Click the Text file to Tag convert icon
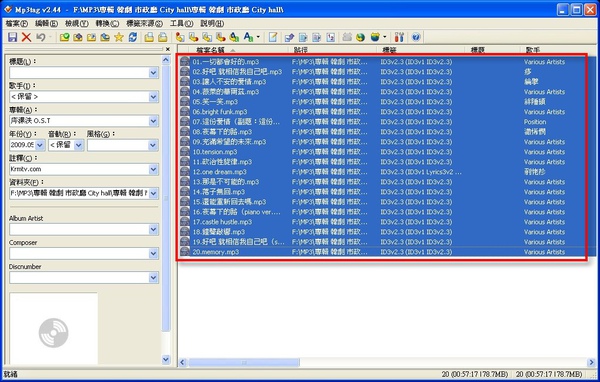 pos(221,37)
